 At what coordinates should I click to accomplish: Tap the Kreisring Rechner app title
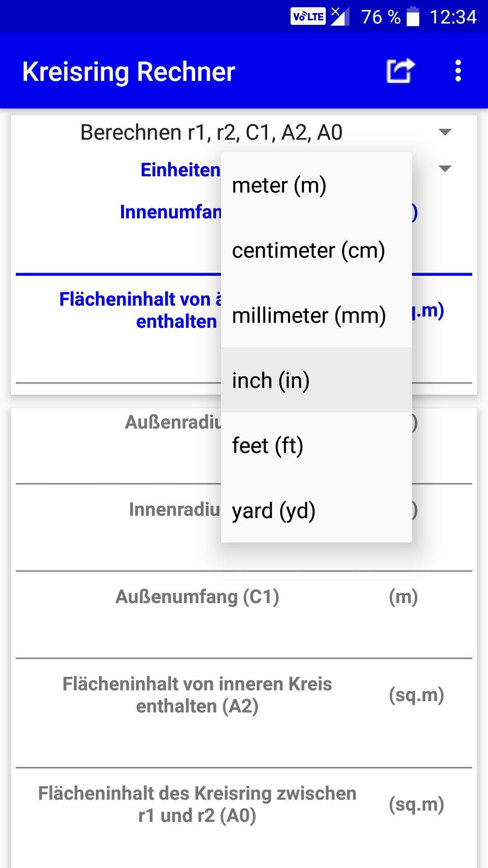[x=129, y=71]
